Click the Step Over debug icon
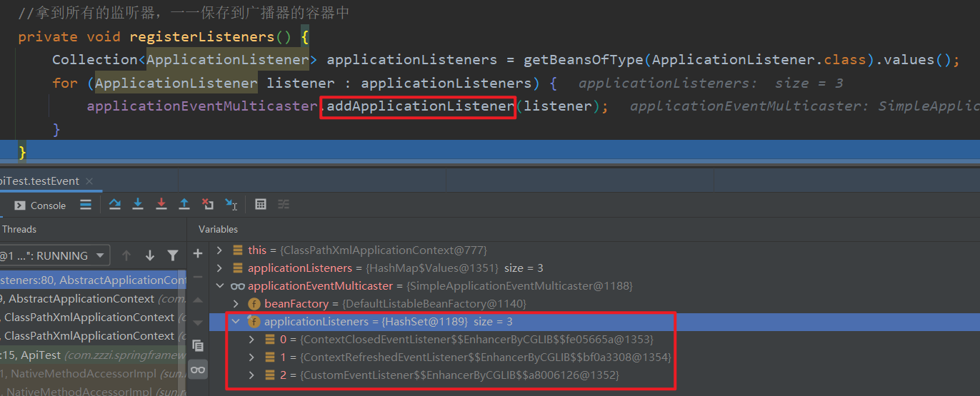980x396 pixels. coord(115,205)
